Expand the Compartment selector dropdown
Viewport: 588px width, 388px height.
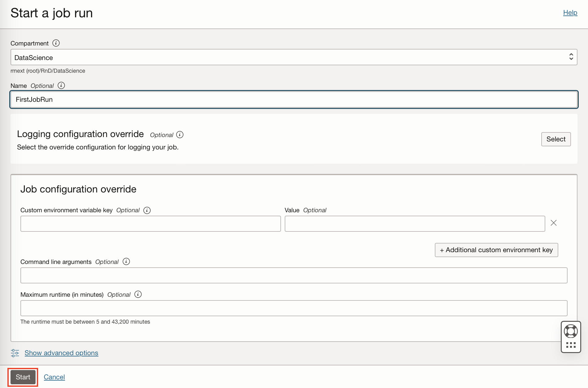pyautogui.click(x=572, y=57)
